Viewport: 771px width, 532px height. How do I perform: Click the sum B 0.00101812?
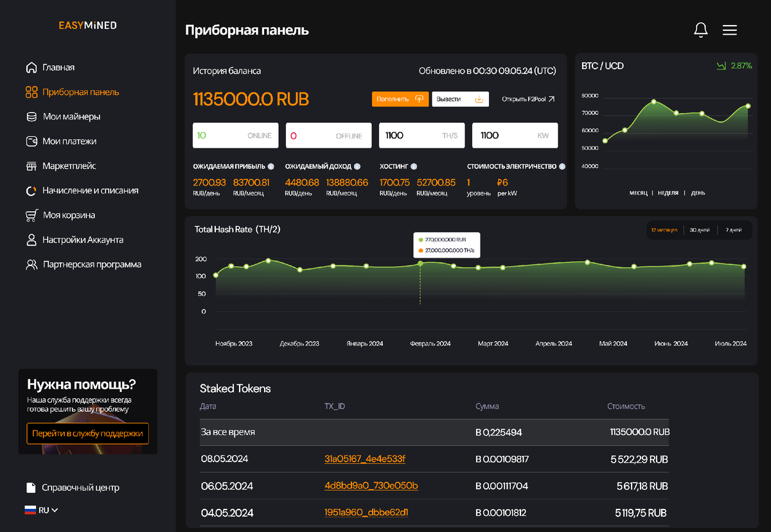click(502, 513)
